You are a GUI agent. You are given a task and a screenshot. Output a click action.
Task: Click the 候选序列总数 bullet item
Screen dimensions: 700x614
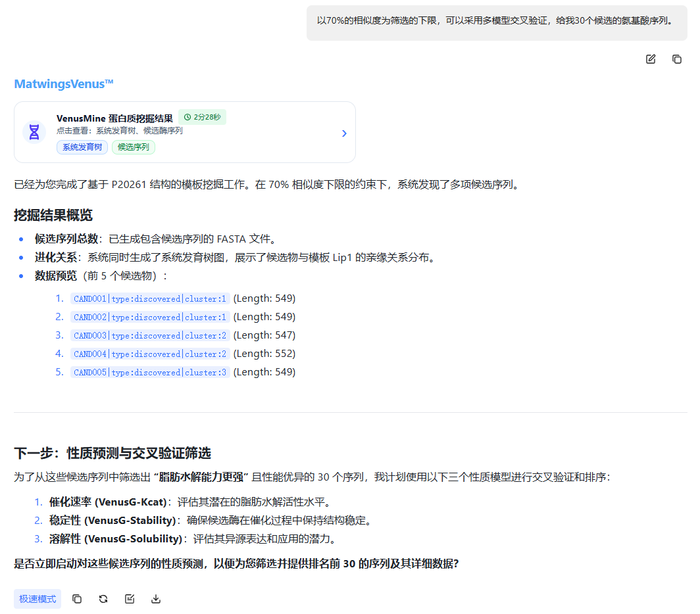pyautogui.click(x=155, y=239)
